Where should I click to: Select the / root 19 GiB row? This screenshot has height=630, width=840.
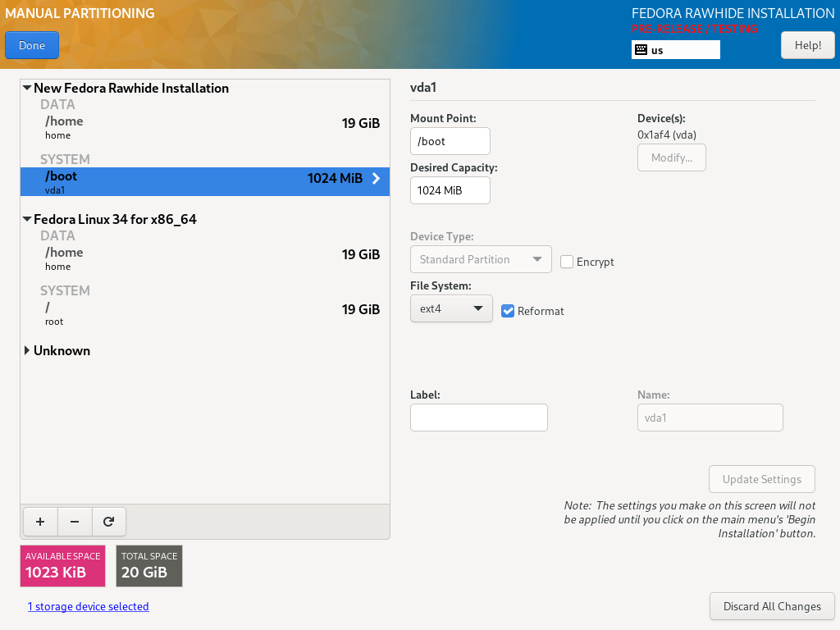pyautogui.click(x=204, y=313)
